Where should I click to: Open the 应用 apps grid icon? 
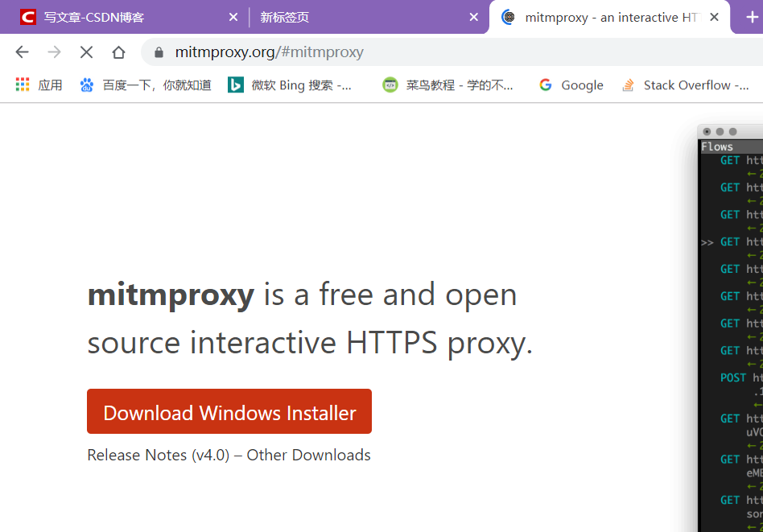22,85
